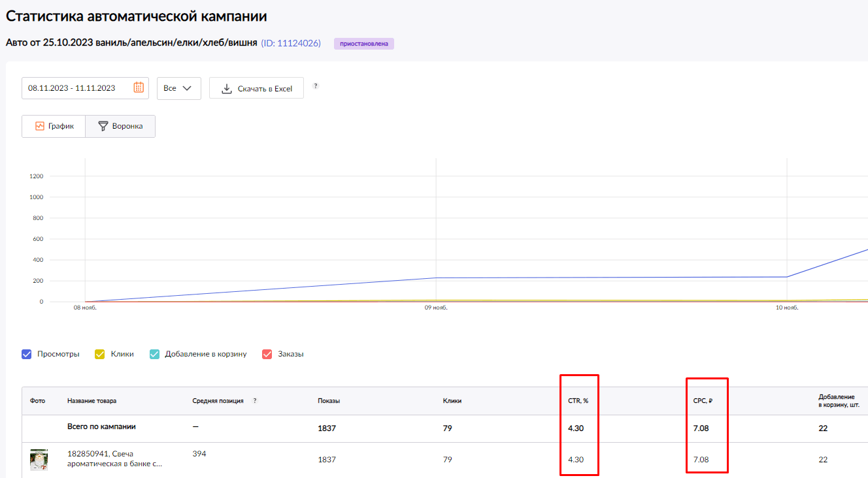868x478 pixels.
Task: Click 1837 impressions in the Свеча product row
Action: click(327, 460)
